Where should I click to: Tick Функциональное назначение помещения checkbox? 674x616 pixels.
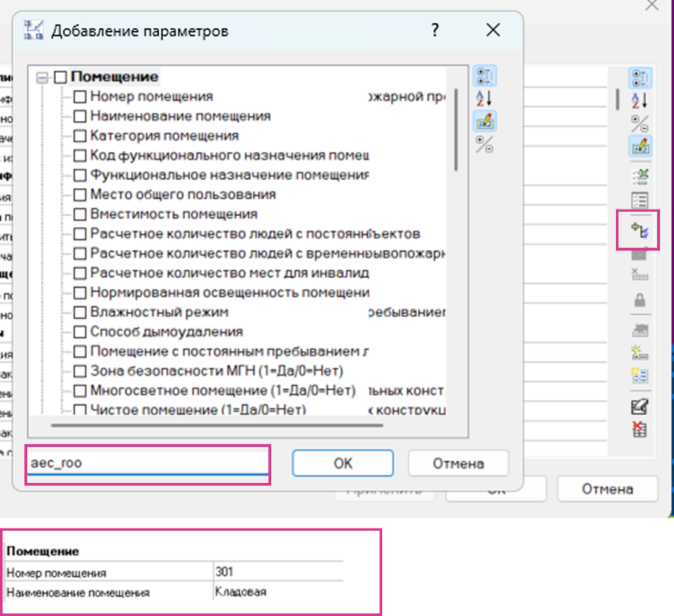80,175
